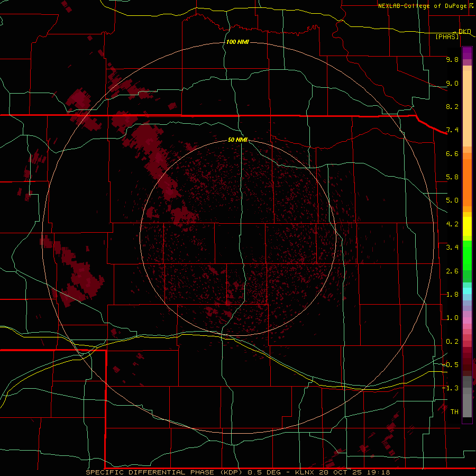Image resolution: width=476 pixels, height=476 pixels.
Task: Click the 5.0 value on the color scale
Action: (x=452, y=200)
